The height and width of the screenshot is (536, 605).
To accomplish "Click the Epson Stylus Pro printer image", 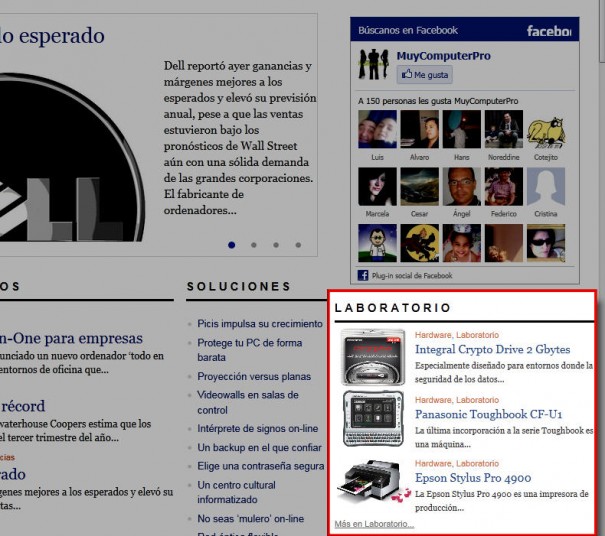I will [x=372, y=485].
